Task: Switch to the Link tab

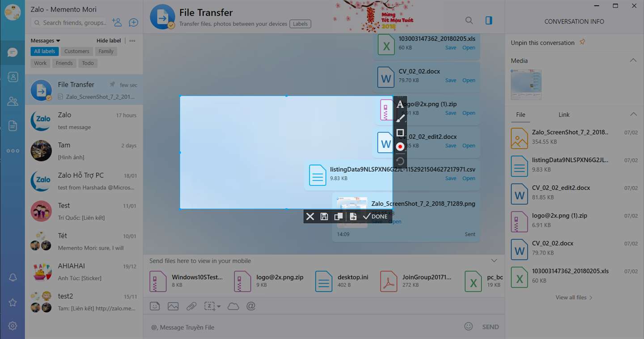Action: [x=564, y=115]
